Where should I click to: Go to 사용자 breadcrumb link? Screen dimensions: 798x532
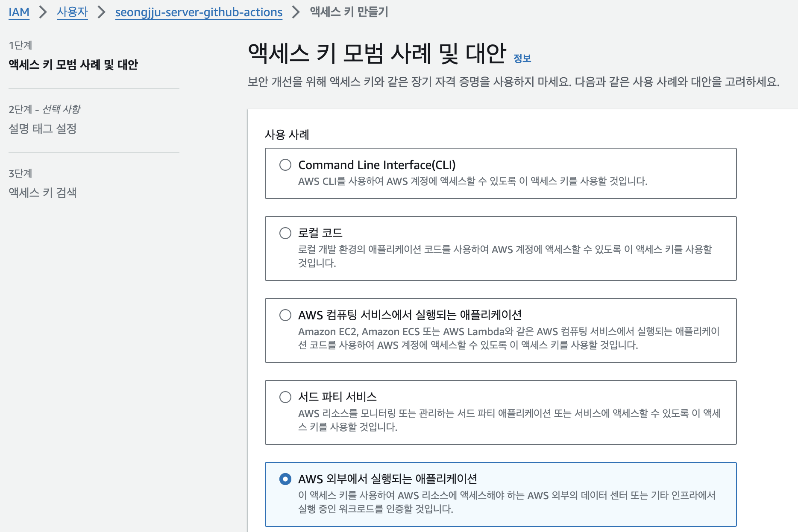point(72,12)
